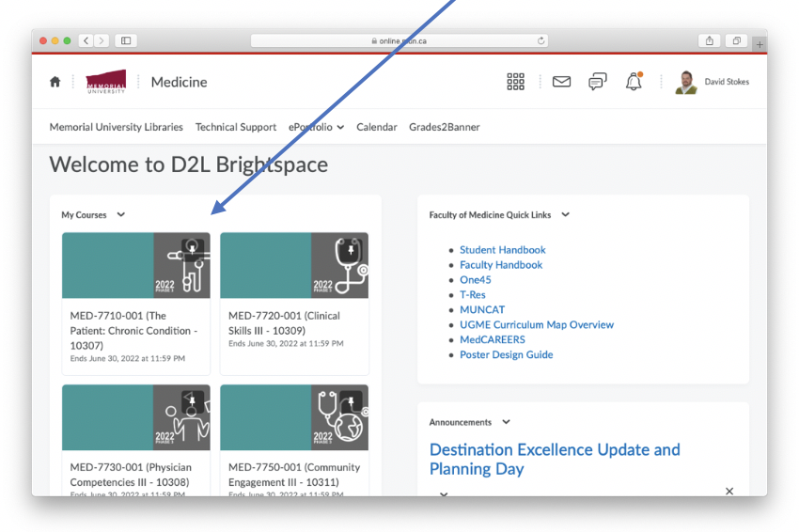This screenshot has height=532, width=799.
Task: Open the Student Handbook link
Action: tap(503, 250)
